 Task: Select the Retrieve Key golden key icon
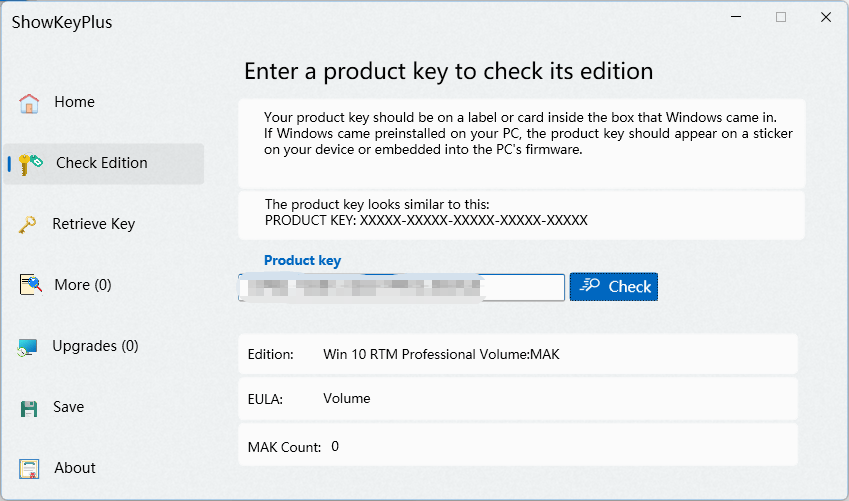tap(28, 224)
